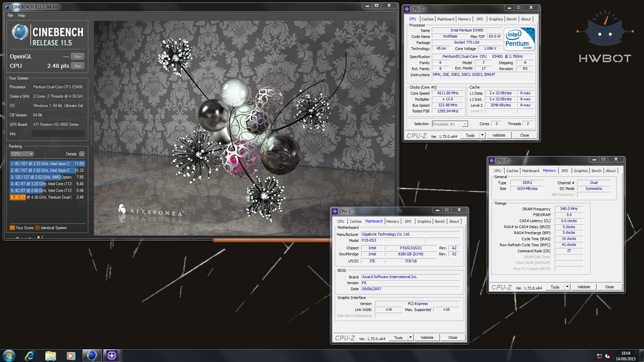Viewport: 644px width, 362px height.
Task: Click Close in CPU-Z CPU window
Action: pos(525,135)
